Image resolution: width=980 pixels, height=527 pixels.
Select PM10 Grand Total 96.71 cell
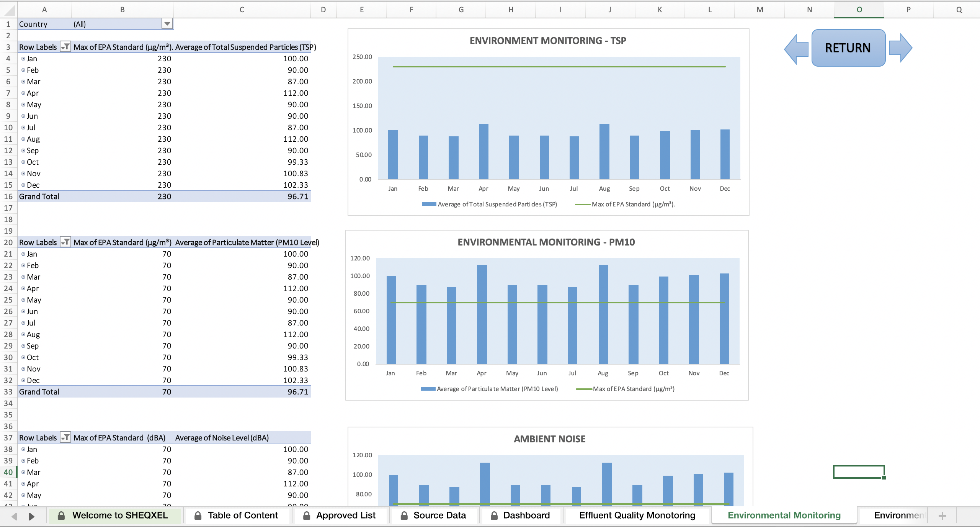(x=242, y=392)
